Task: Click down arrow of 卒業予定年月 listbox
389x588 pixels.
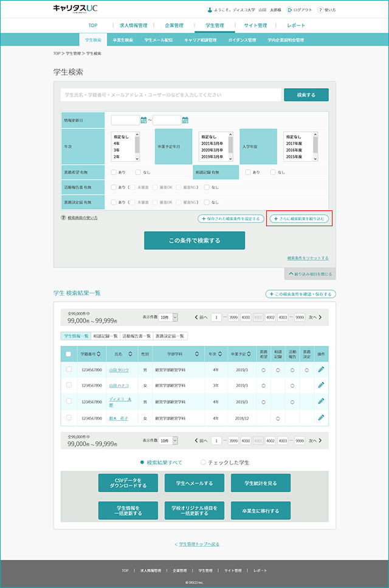Action: point(230,159)
